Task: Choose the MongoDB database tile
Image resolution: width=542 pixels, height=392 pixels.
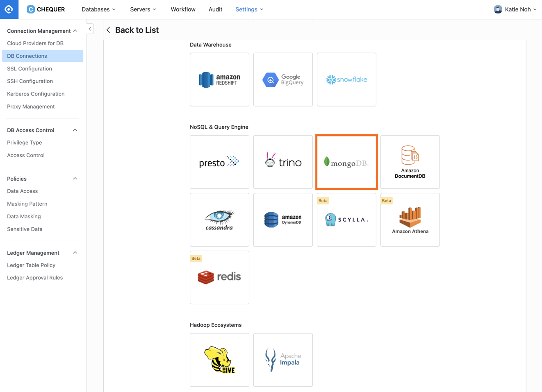Action: [346, 162]
